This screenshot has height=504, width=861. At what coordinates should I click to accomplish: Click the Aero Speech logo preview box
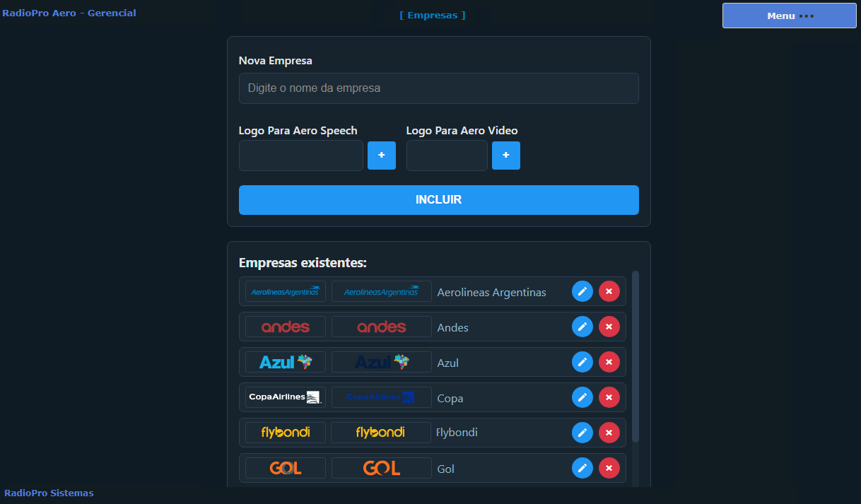[x=300, y=156]
